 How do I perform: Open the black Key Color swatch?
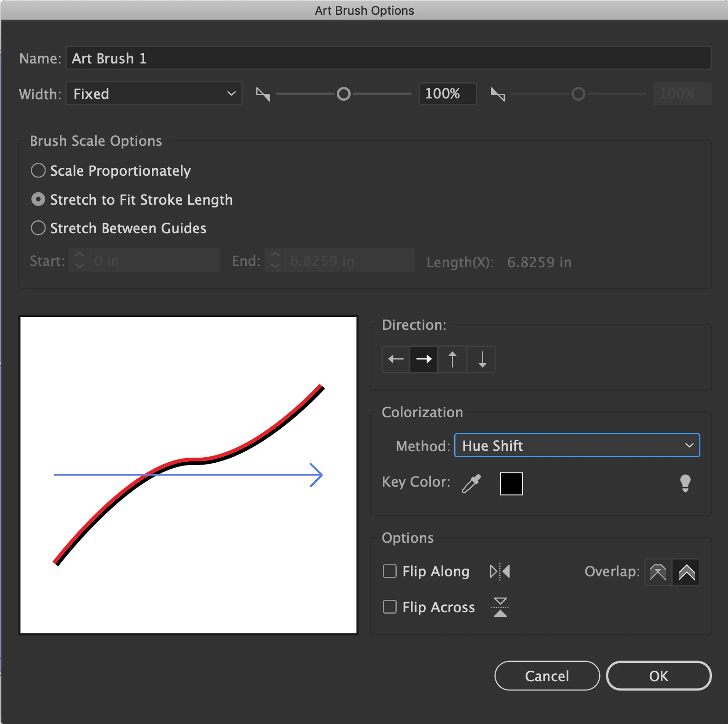pyautogui.click(x=512, y=484)
